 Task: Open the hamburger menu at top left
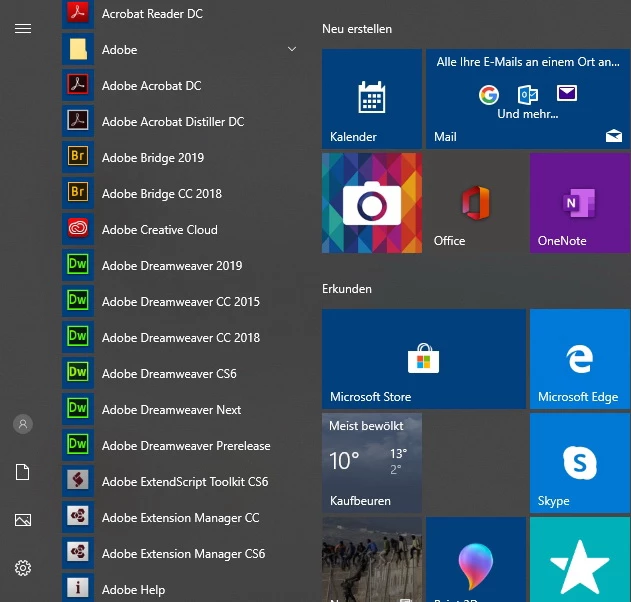coord(23,29)
